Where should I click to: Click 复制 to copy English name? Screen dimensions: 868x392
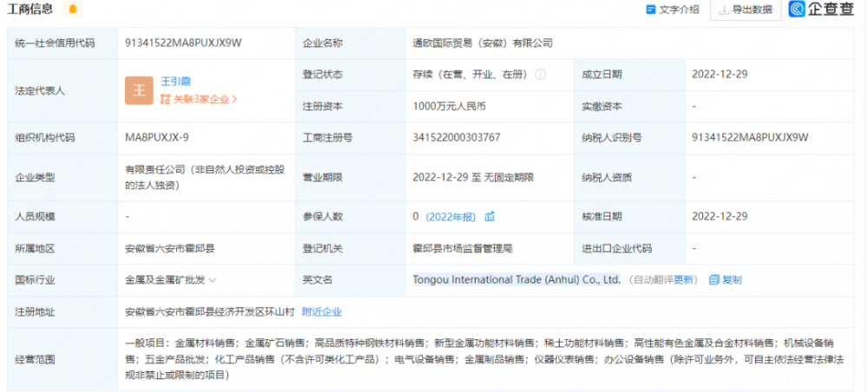pos(725,280)
